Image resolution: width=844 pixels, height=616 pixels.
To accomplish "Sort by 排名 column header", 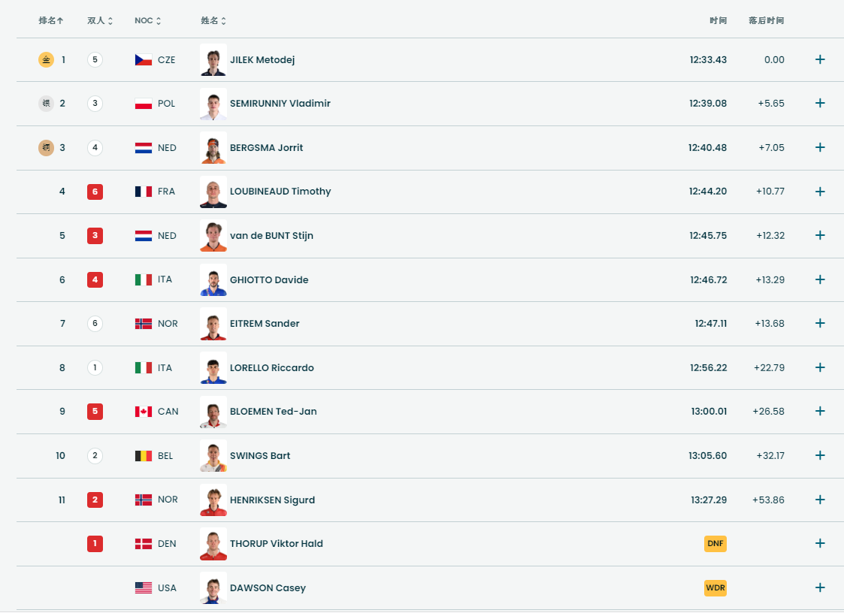I will point(51,21).
